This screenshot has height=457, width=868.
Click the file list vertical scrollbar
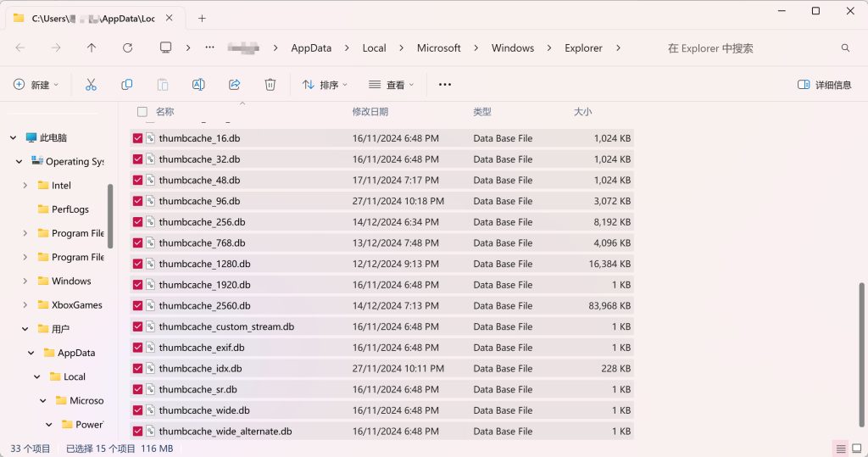point(861,354)
